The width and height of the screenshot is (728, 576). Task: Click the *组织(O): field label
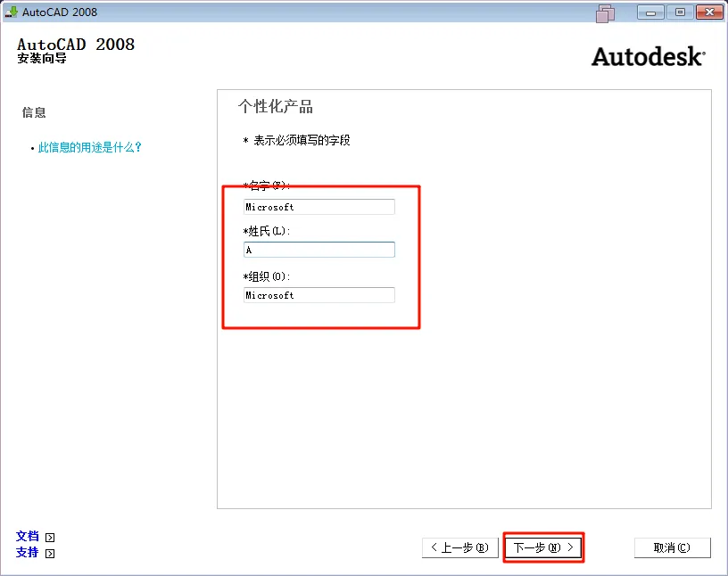tap(267, 276)
